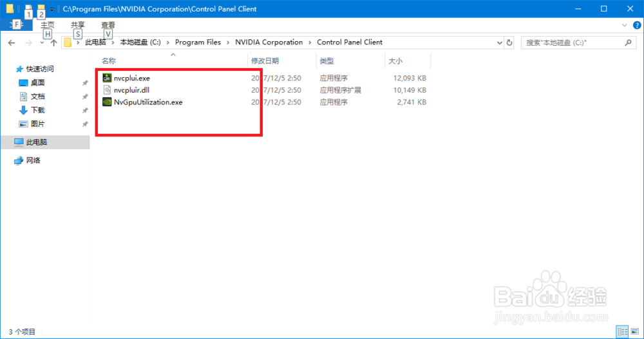The width and height of the screenshot is (644, 339).
Task: Go forward using the forward arrow
Action: (x=28, y=42)
